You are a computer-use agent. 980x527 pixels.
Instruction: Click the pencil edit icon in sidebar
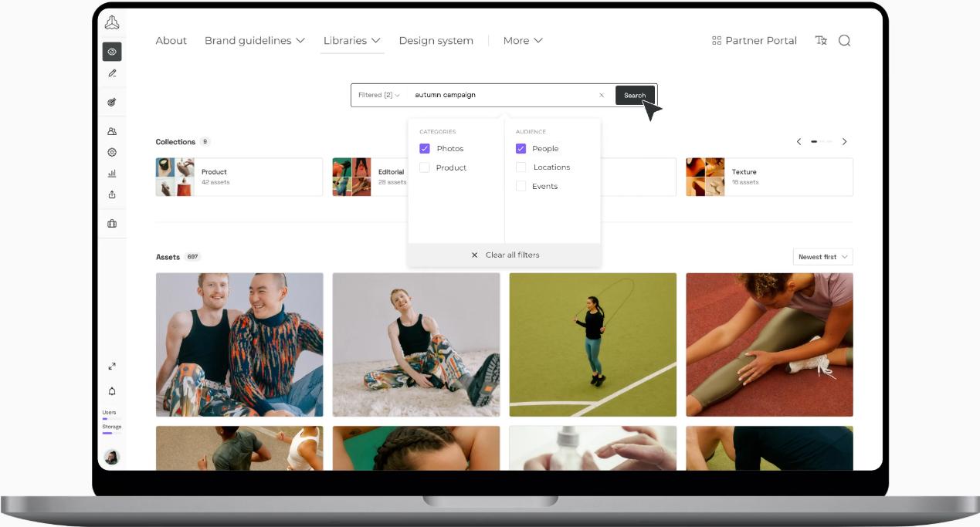pyautogui.click(x=112, y=73)
